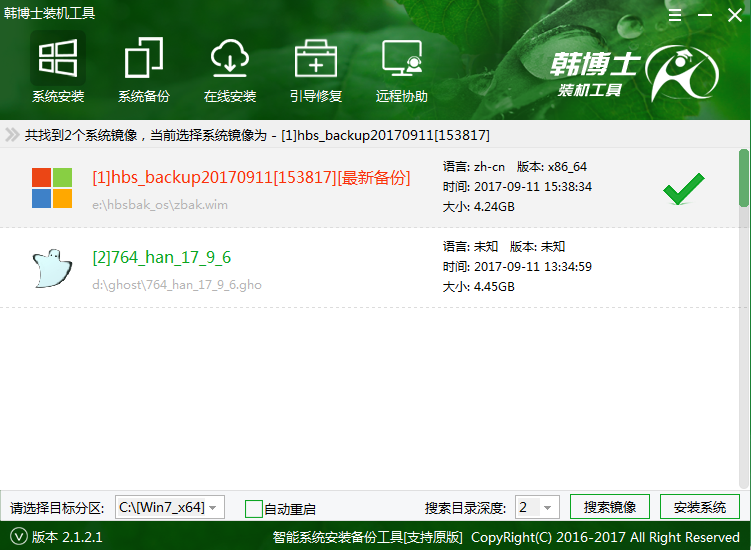
Task: Click the version 2.1.2.1 status icon
Action: [x=20, y=537]
